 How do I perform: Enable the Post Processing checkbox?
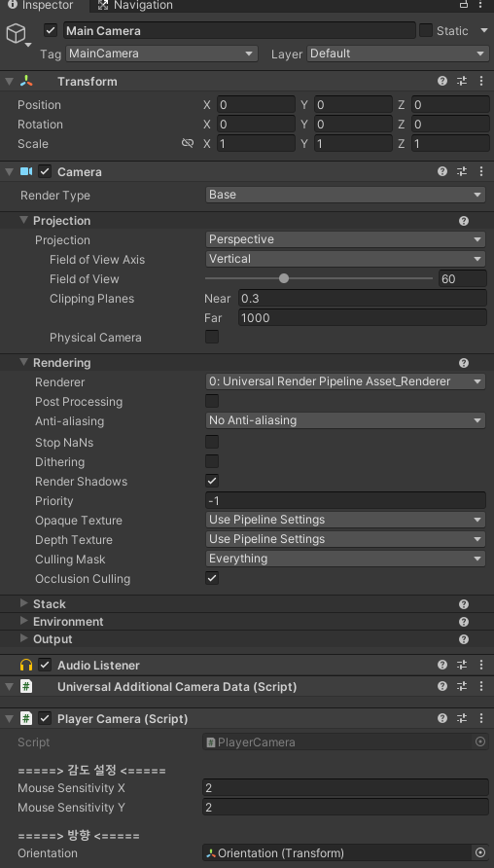pos(212,401)
